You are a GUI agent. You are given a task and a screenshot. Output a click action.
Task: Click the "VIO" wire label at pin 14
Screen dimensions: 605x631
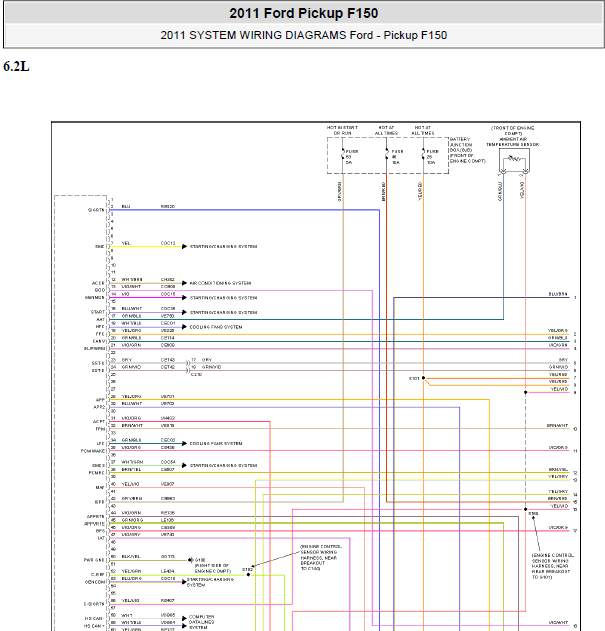(x=125, y=294)
